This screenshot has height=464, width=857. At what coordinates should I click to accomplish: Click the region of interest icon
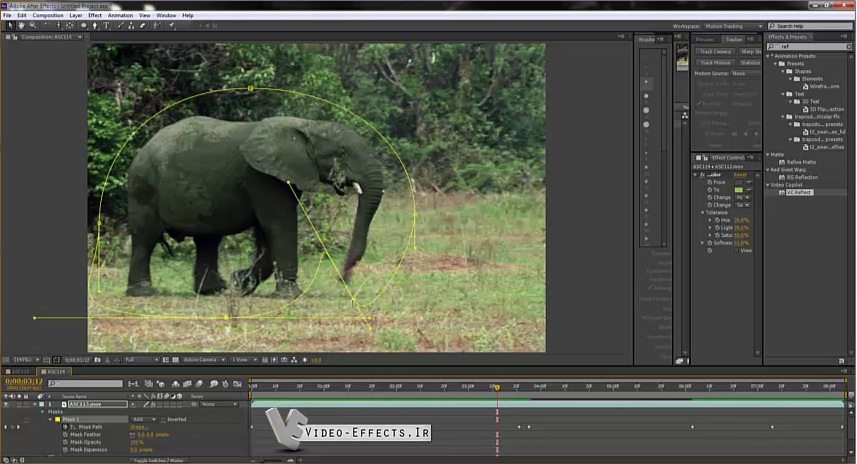pyautogui.click(x=166, y=360)
